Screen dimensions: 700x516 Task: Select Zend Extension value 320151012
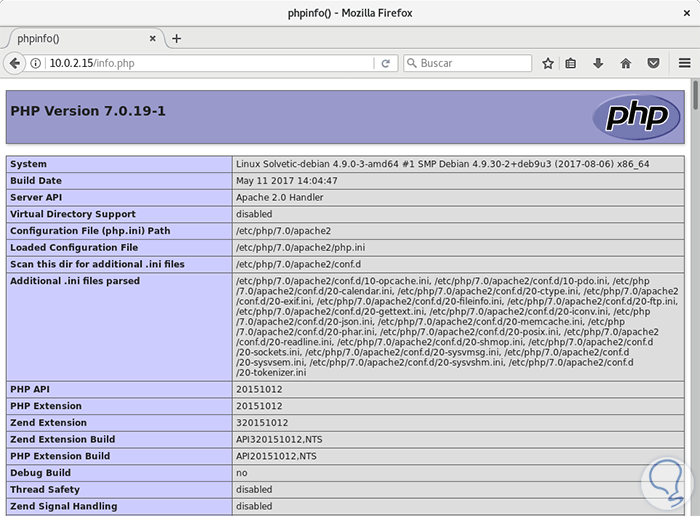tap(262, 423)
